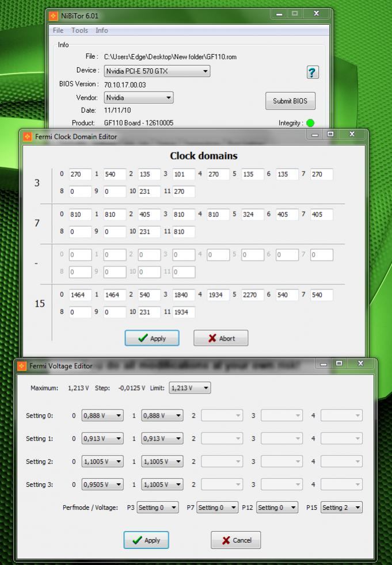The height and width of the screenshot is (565, 392).
Task: Open Setting 0 voltage 0 dropdown
Action: [x=102, y=415]
